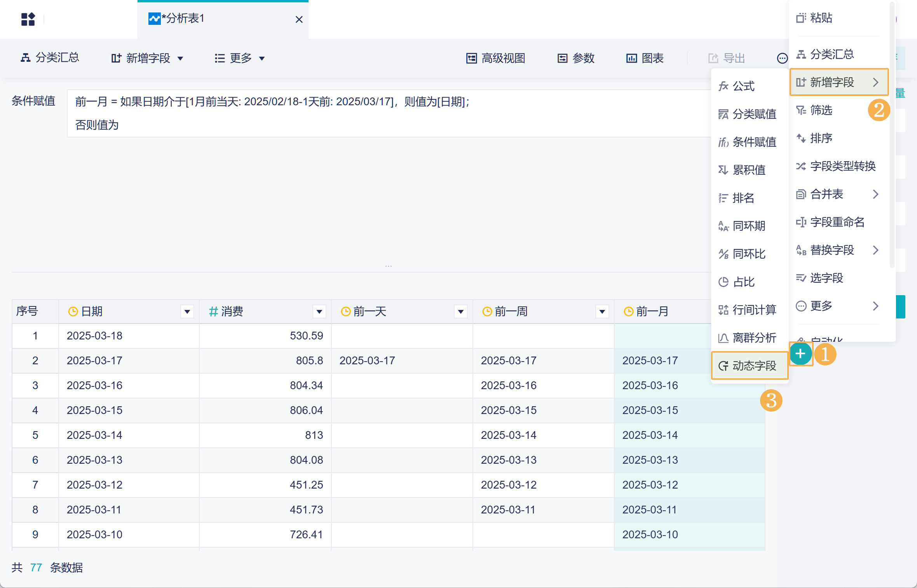Switch to the 分析表1 tab
Screen dimensions: 917x588
[183, 19]
